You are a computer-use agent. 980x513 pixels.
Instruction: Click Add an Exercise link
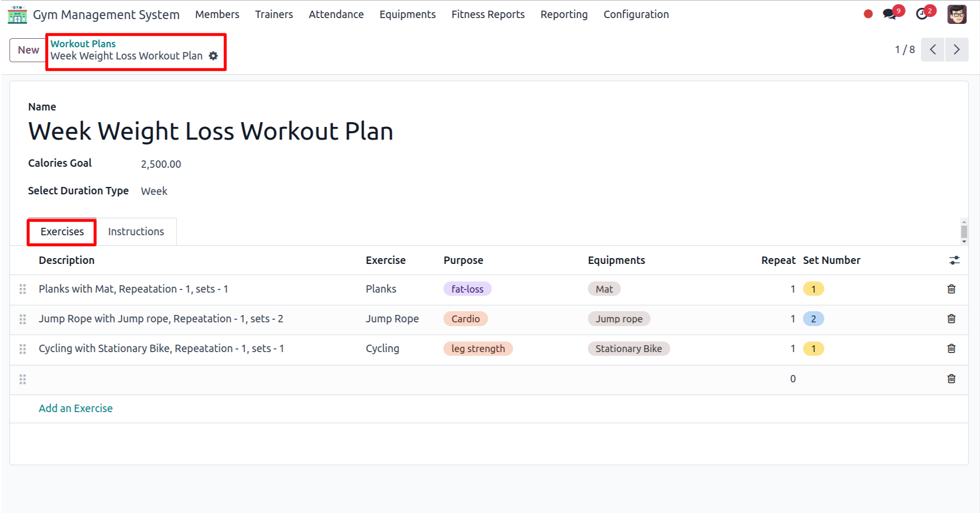(x=75, y=408)
